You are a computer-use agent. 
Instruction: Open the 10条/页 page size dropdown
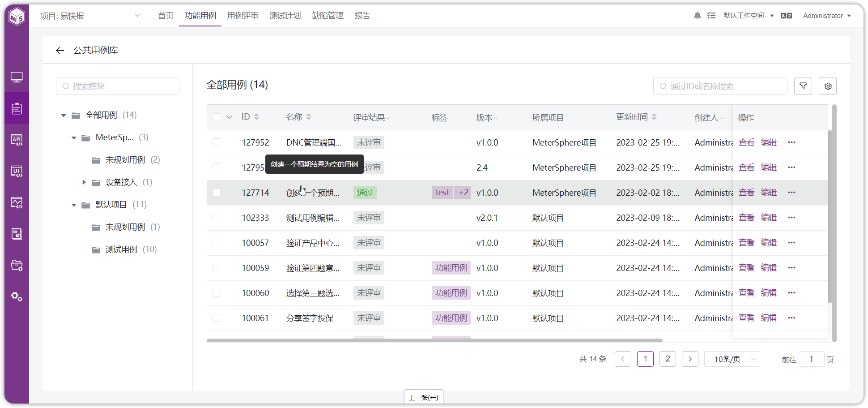click(x=732, y=359)
